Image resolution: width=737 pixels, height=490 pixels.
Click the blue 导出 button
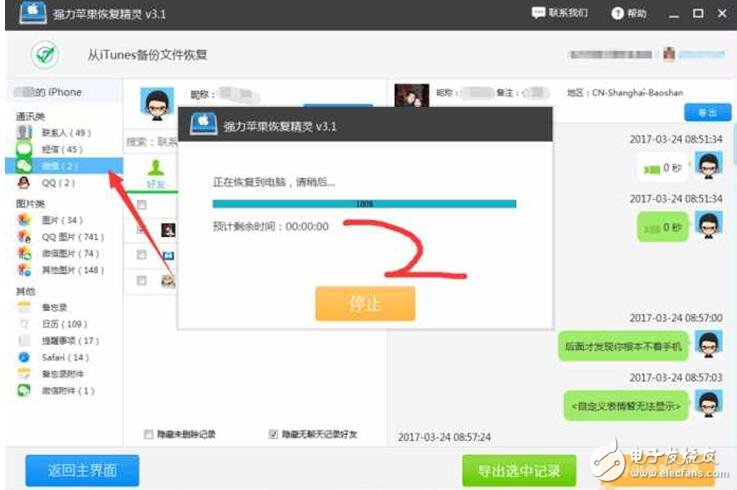tap(707, 113)
